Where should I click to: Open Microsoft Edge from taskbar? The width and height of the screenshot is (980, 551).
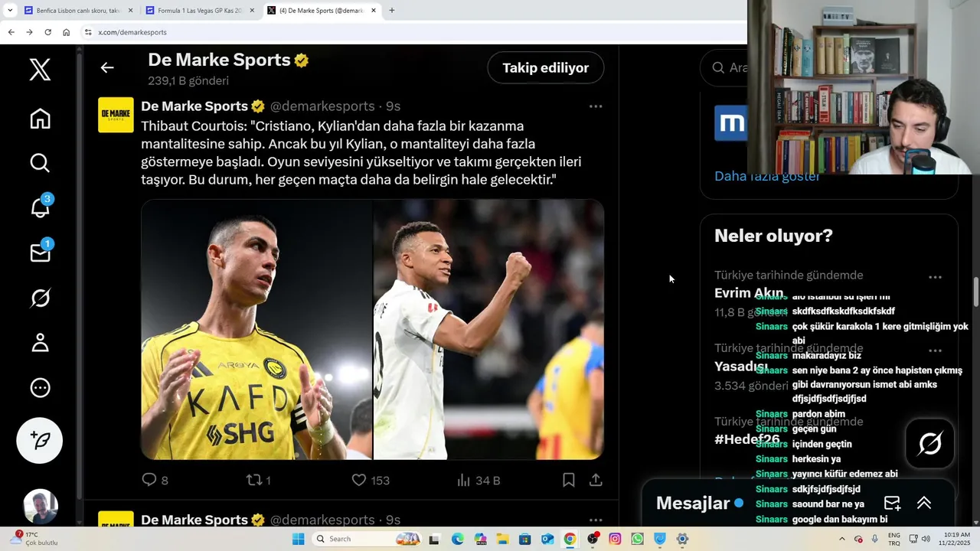click(x=457, y=539)
